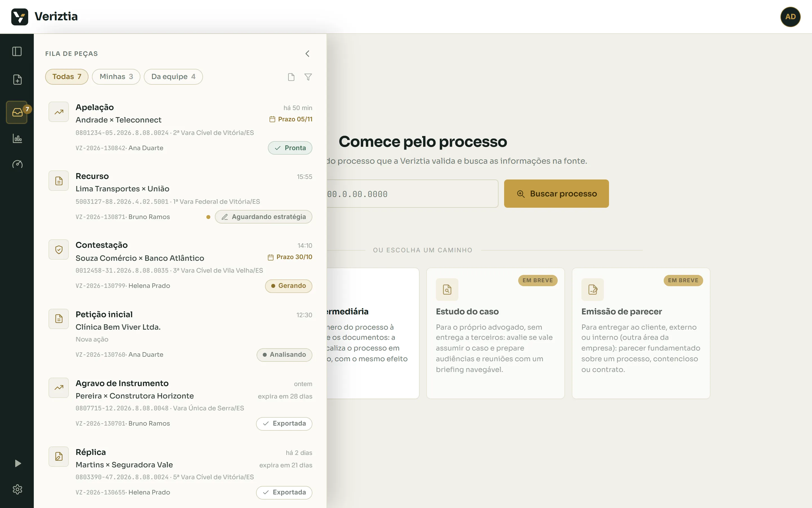Click the Réplica file edit icon
This screenshot has height=508, width=812.
coord(59,456)
